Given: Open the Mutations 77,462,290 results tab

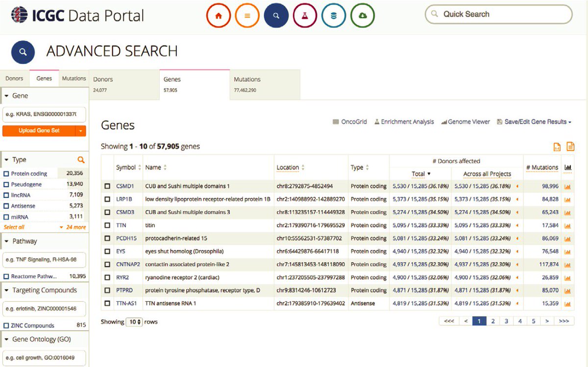Looking at the screenshot, I should pyautogui.click(x=265, y=85).
